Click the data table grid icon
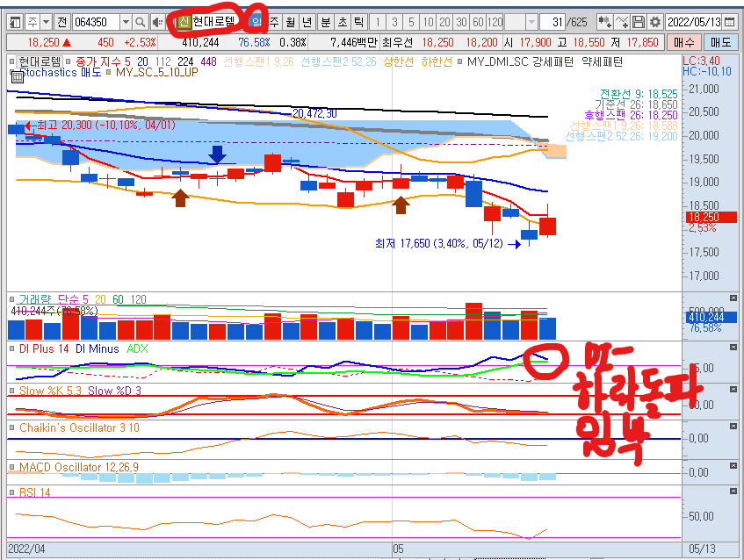Screen dimensions: 744x560 point(17,77)
